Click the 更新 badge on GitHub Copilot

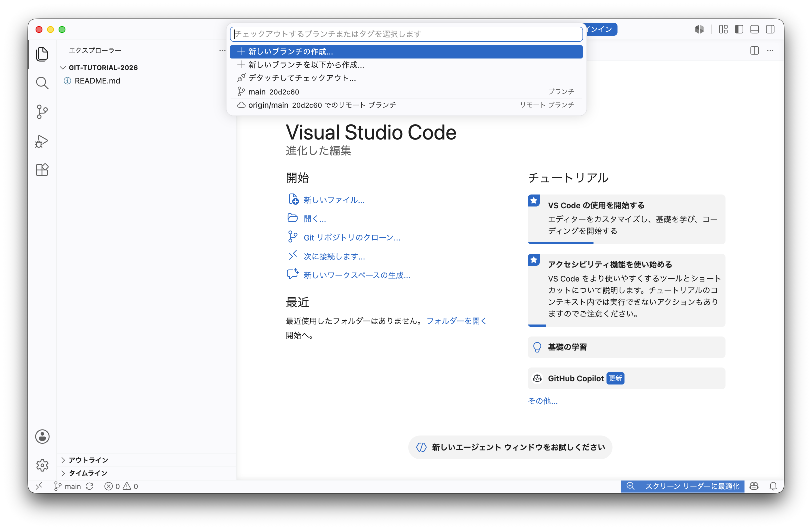(615, 378)
